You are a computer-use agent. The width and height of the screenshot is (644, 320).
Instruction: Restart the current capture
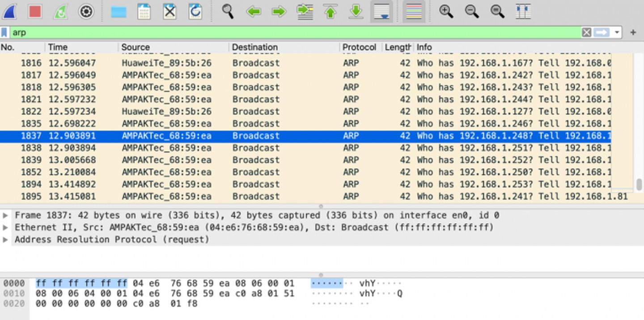tap(60, 11)
